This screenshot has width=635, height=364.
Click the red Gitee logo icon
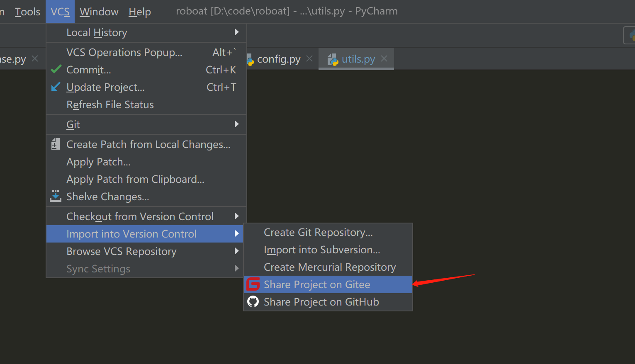(x=253, y=284)
